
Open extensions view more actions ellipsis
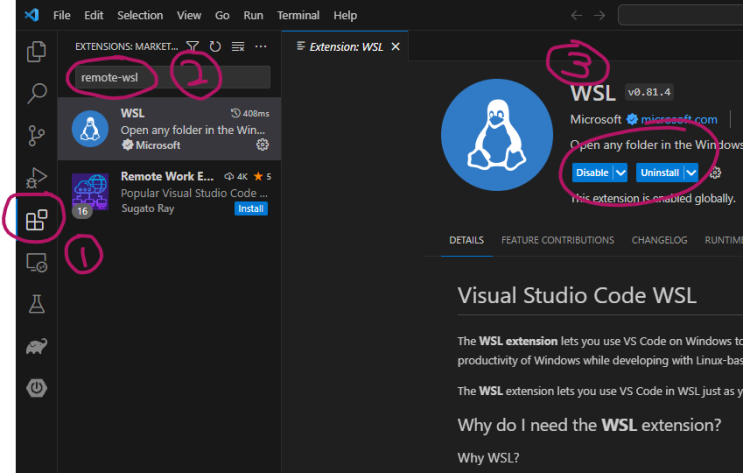click(x=261, y=46)
